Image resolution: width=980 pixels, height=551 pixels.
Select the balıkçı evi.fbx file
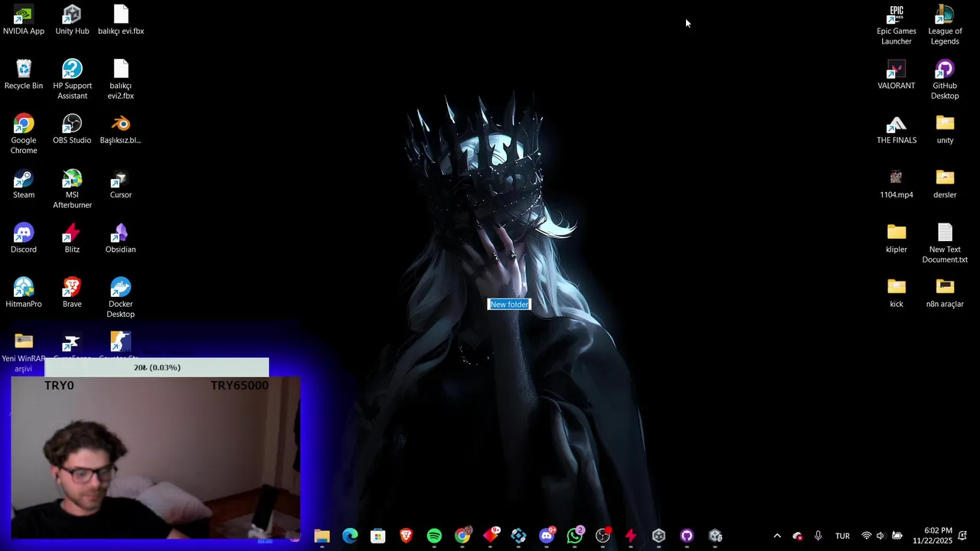pyautogui.click(x=121, y=21)
